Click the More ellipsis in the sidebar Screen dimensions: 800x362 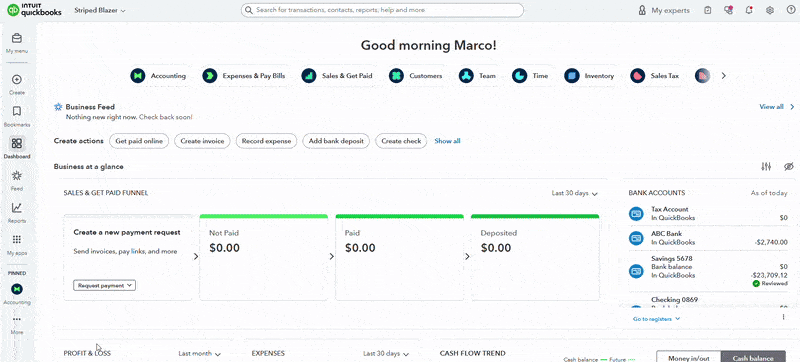(17, 320)
